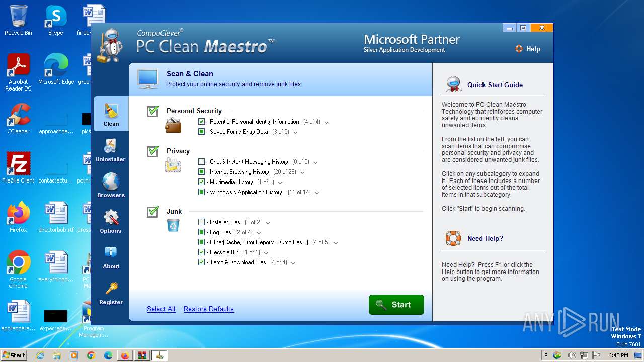Open Internet Explorer from taskbar

pos(40,355)
